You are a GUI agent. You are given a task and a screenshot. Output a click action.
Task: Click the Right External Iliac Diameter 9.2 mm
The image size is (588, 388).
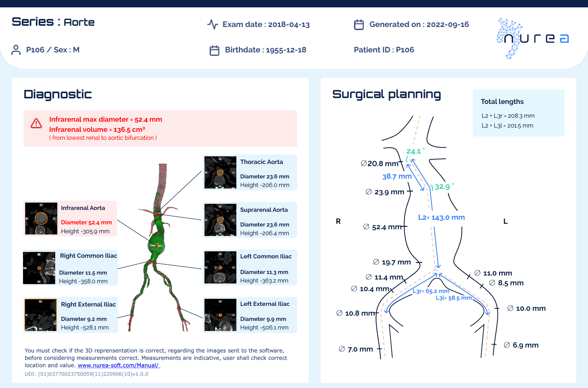click(84, 319)
